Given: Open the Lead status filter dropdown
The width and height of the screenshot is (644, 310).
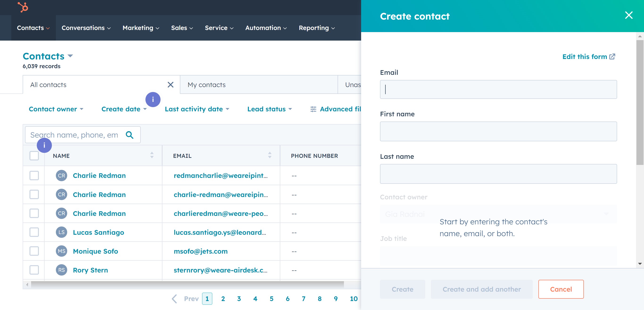Looking at the screenshot, I should [x=269, y=109].
